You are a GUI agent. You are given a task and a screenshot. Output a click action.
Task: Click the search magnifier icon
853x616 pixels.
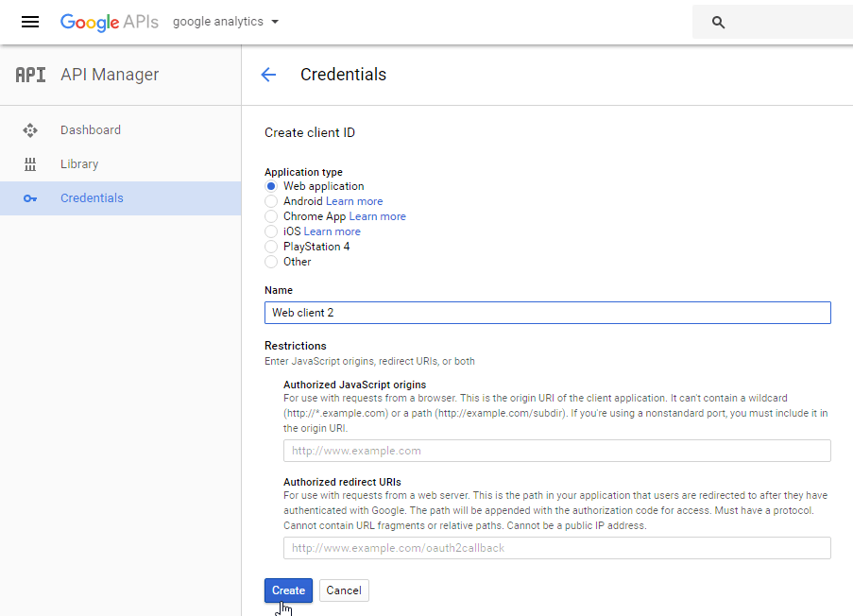tap(718, 22)
